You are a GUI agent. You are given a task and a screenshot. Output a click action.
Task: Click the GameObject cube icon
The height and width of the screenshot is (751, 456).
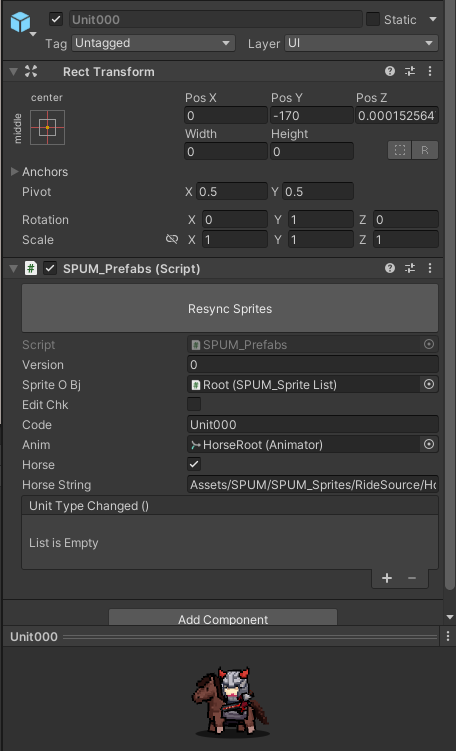point(21,22)
